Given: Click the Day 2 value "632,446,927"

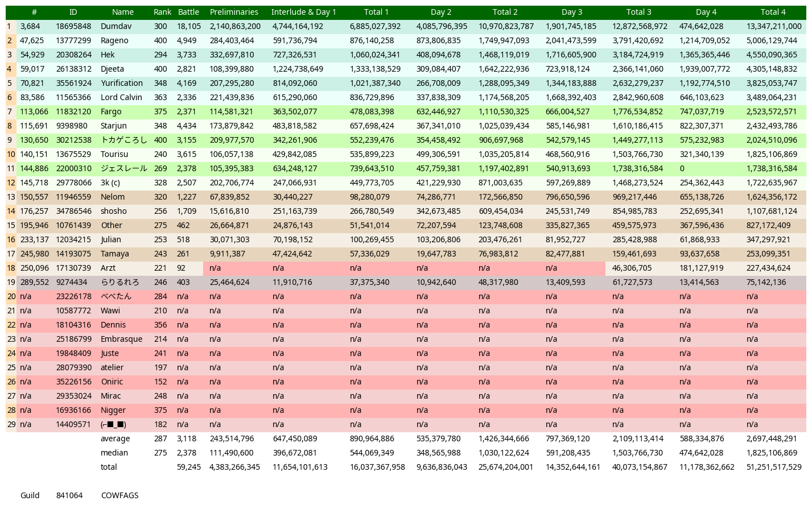Looking at the screenshot, I should (x=438, y=111).
